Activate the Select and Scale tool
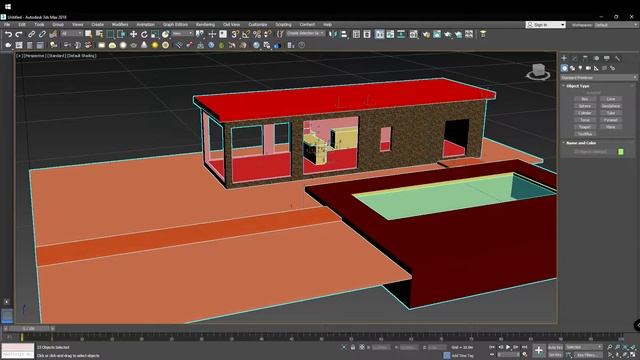 (x=155, y=35)
